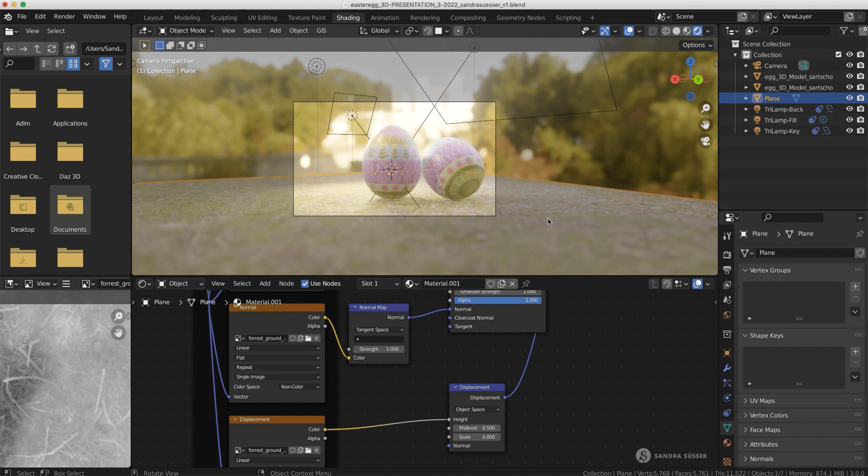Toggle camera view gizmo icon
Viewport: 868px width, 476px height.
coord(705,141)
